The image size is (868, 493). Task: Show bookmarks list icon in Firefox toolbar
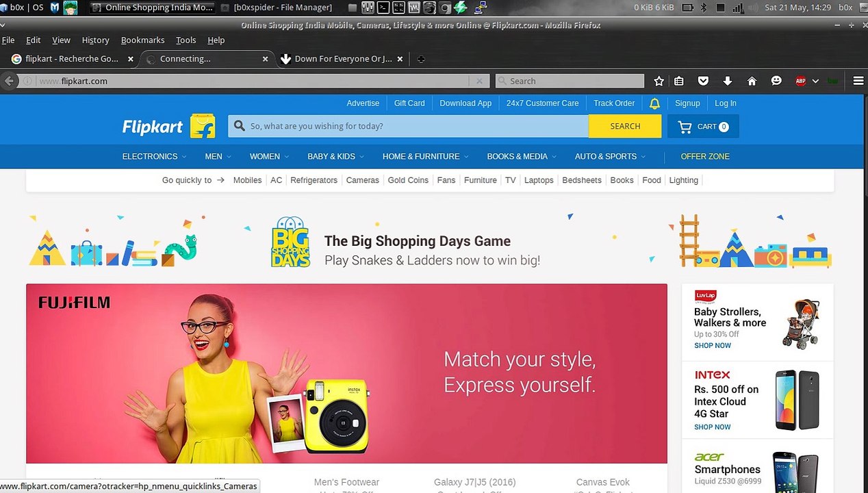coord(679,81)
